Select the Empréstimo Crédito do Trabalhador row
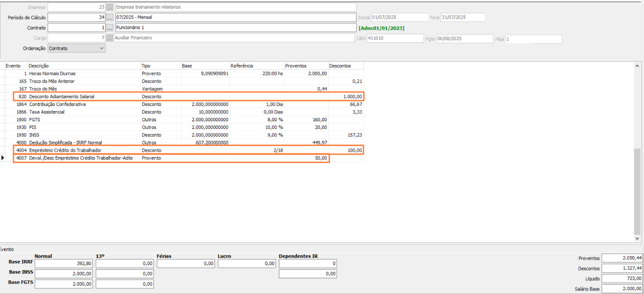The image size is (644, 294). [184, 150]
